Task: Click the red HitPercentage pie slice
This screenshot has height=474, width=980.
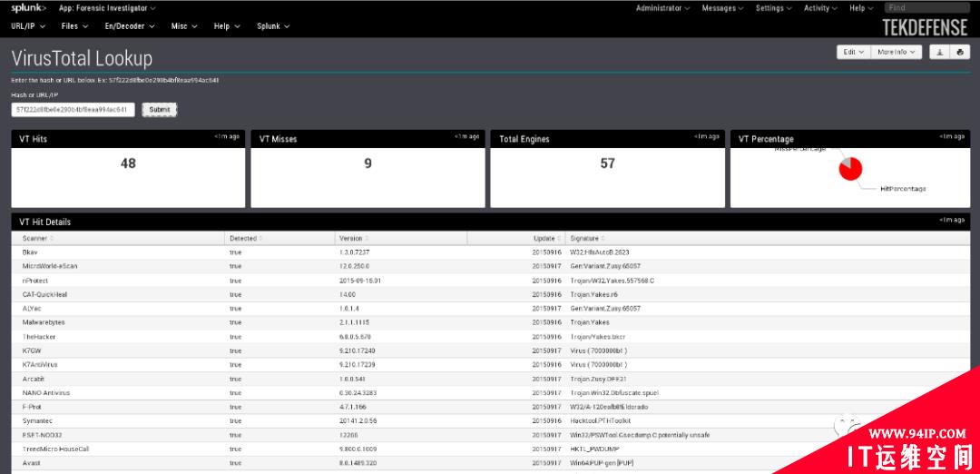Action: pos(851,170)
